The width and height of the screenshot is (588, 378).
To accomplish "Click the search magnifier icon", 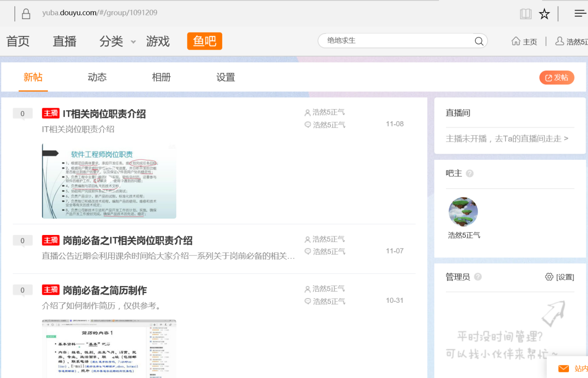I will point(479,41).
